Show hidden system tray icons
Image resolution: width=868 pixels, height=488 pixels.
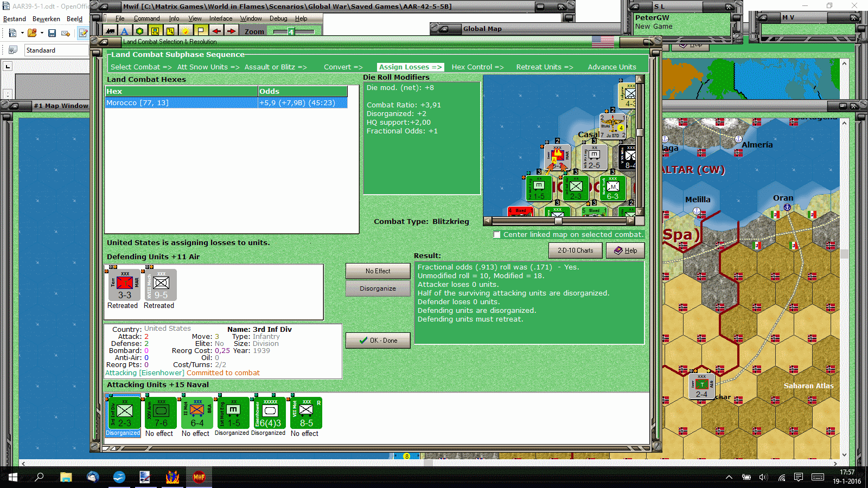[729, 477]
